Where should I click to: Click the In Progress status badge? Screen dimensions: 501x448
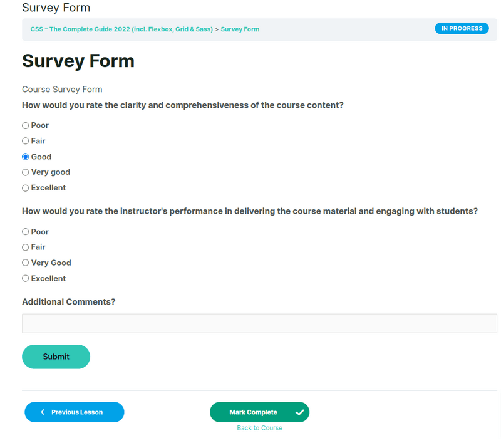click(462, 29)
